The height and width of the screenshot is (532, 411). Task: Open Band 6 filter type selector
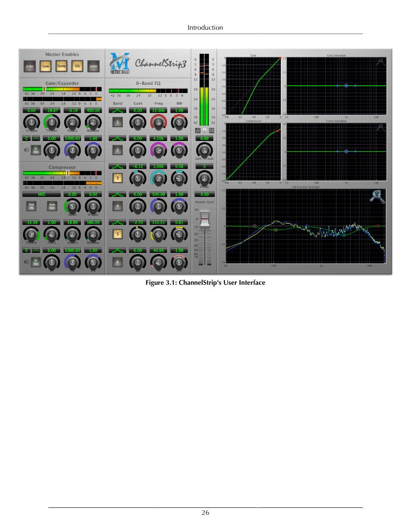point(117,250)
